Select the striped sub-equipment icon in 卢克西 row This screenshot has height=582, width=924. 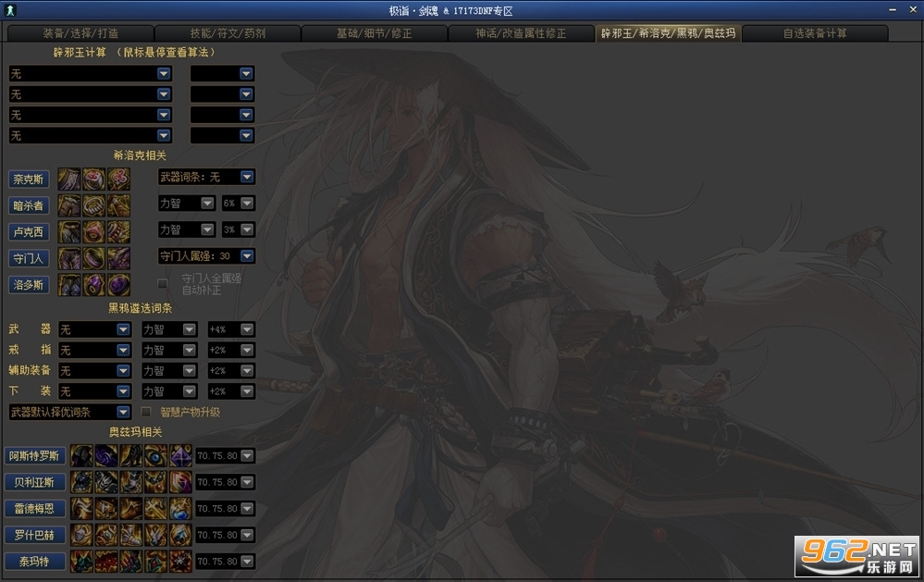tap(118, 231)
